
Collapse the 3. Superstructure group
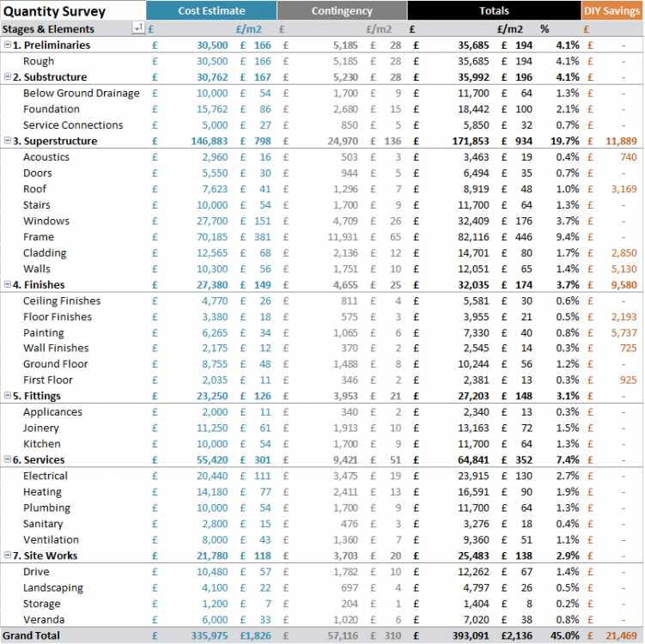(x=8, y=141)
